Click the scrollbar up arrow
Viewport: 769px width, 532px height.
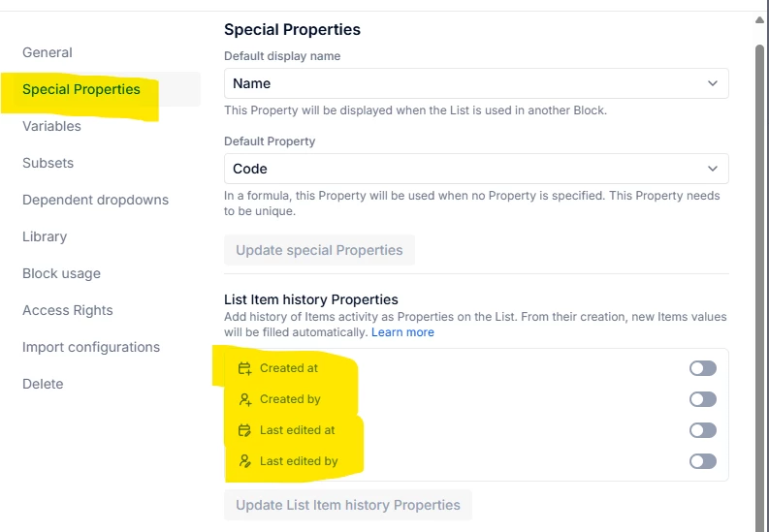759,20
